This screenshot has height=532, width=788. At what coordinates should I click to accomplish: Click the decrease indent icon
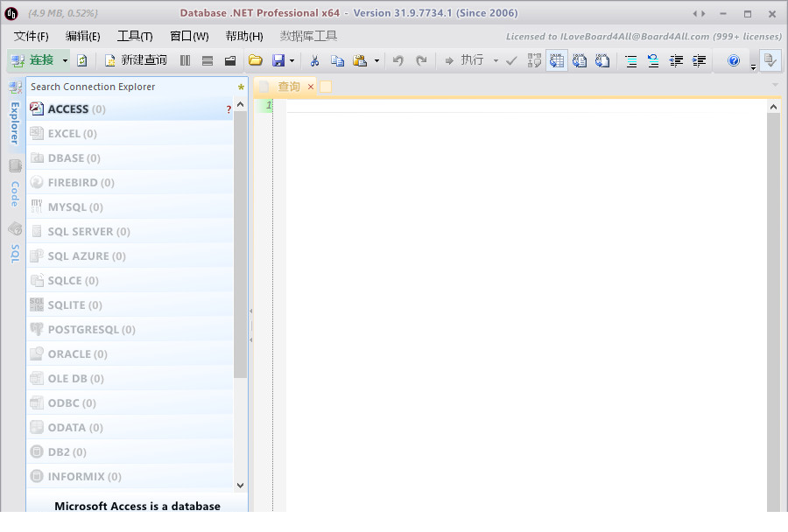click(x=676, y=61)
